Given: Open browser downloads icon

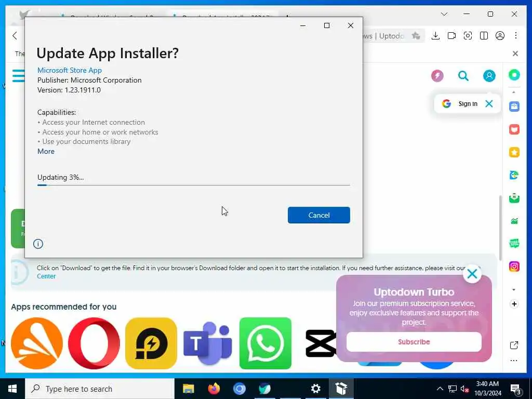Looking at the screenshot, I should [435, 36].
